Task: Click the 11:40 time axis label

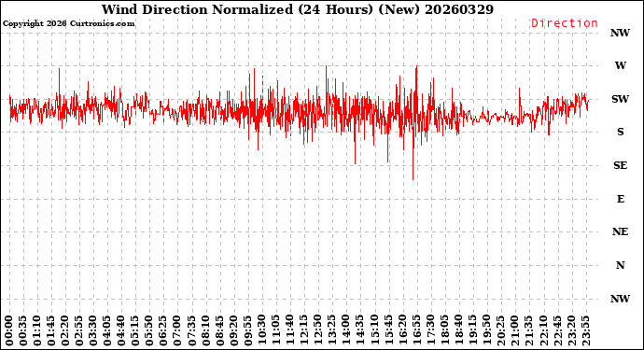Action: pyautogui.click(x=290, y=330)
